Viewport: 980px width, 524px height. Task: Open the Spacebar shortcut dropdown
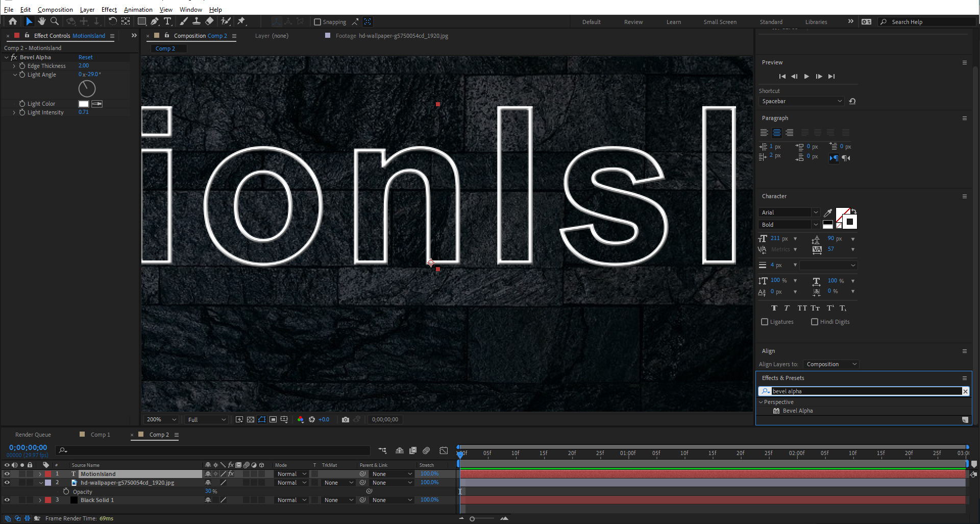[801, 101]
